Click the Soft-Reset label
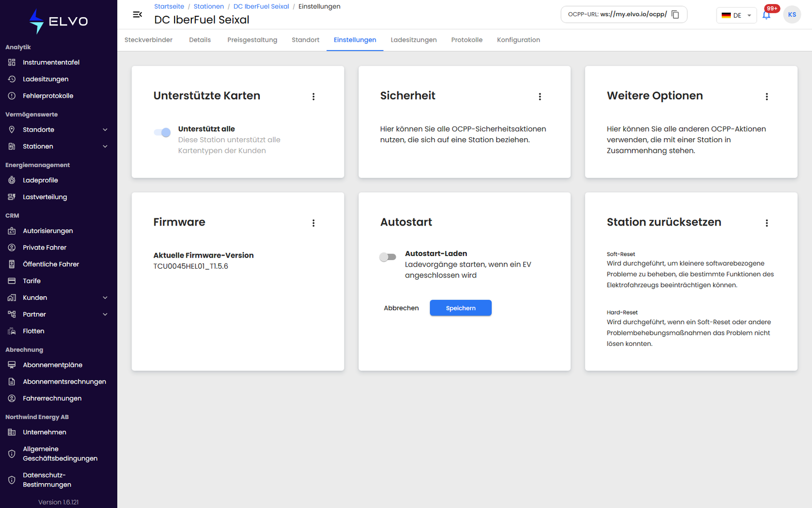 click(621, 254)
